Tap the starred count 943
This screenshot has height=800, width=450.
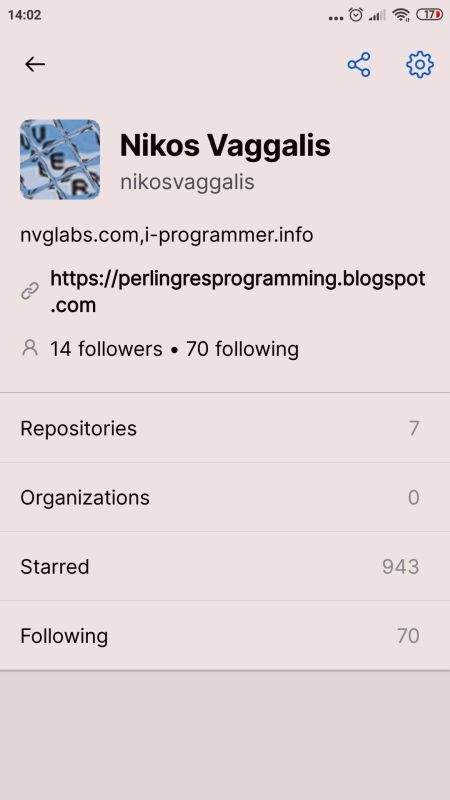[401, 566]
